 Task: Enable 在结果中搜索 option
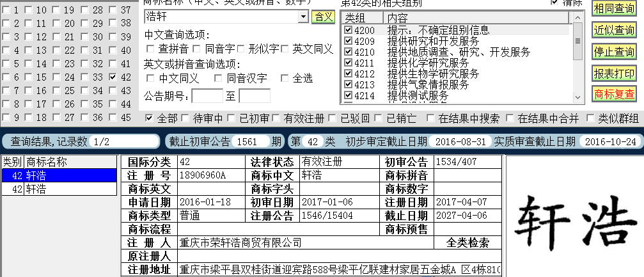[430, 118]
